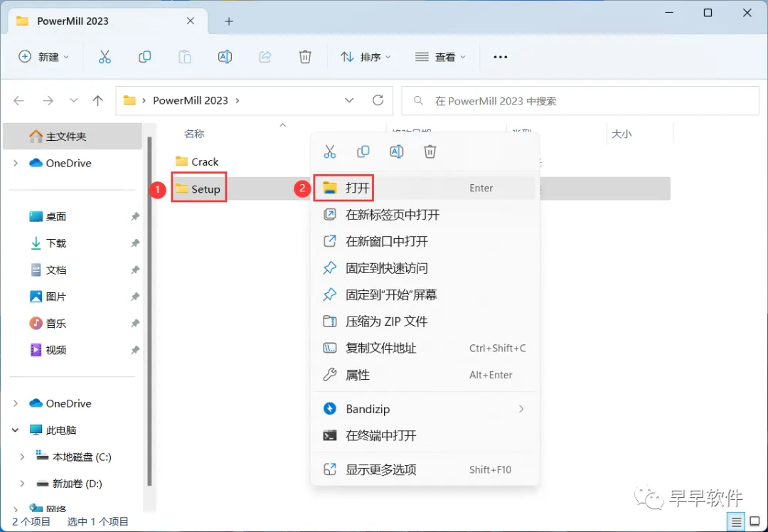The width and height of the screenshot is (768, 532).
Task: Choose 显示更多选项
Action: tap(425, 469)
